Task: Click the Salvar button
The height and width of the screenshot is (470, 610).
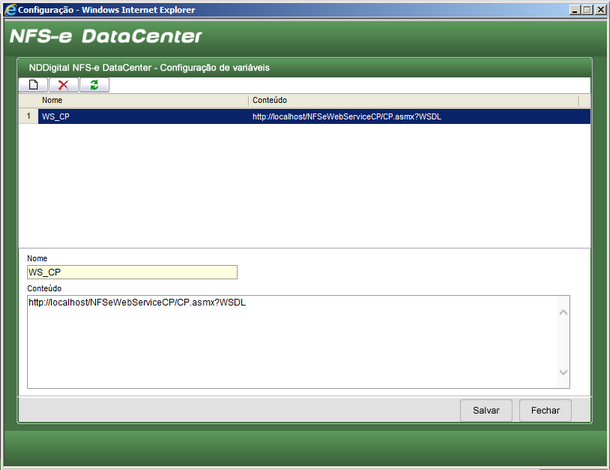Action: click(486, 410)
